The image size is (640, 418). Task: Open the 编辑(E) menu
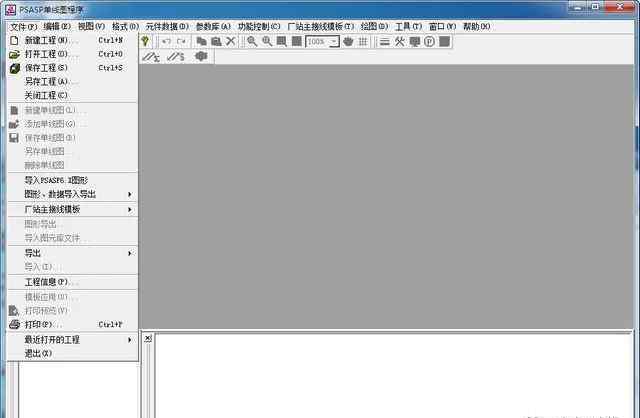click(x=57, y=27)
